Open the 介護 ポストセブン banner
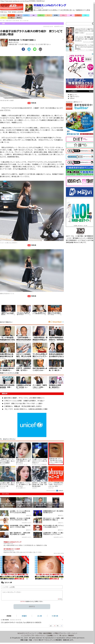Screen dimensions: 95x644 pos(80,145)
